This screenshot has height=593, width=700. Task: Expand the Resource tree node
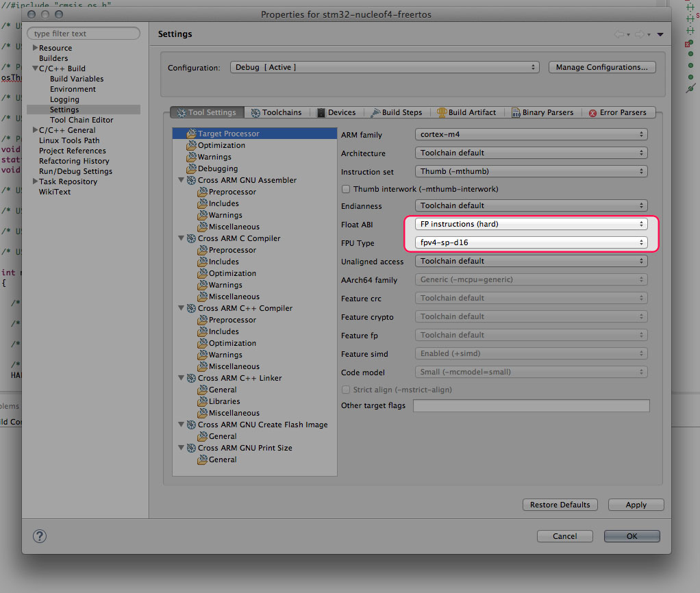pos(35,48)
